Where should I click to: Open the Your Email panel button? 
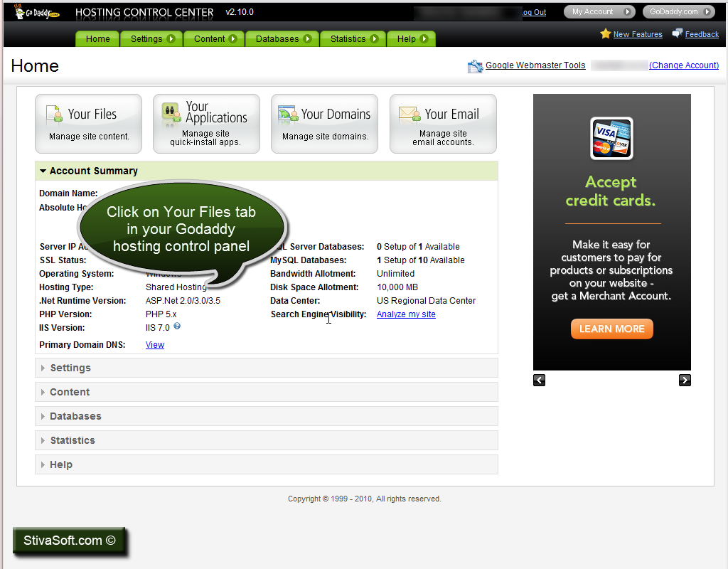point(444,124)
